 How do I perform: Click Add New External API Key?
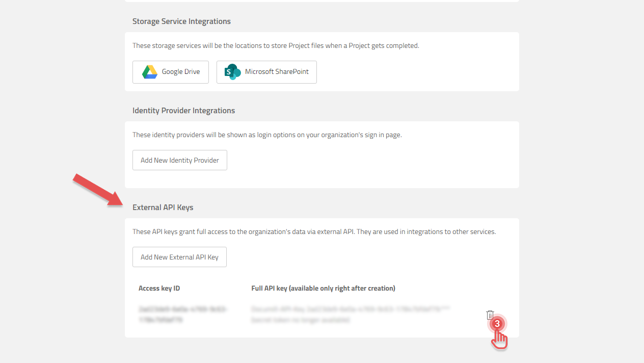[x=179, y=256]
